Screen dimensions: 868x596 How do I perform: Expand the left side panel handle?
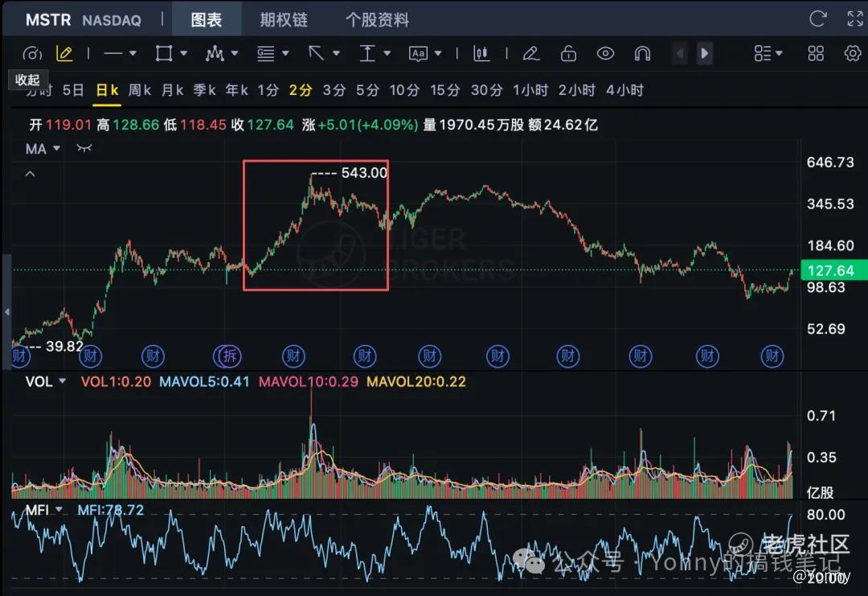pyautogui.click(x=6, y=312)
